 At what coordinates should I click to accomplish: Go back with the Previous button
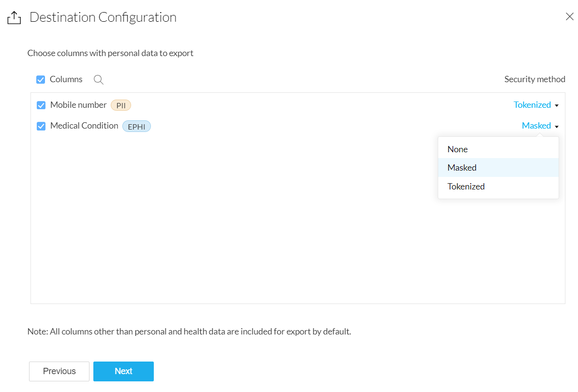59,371
